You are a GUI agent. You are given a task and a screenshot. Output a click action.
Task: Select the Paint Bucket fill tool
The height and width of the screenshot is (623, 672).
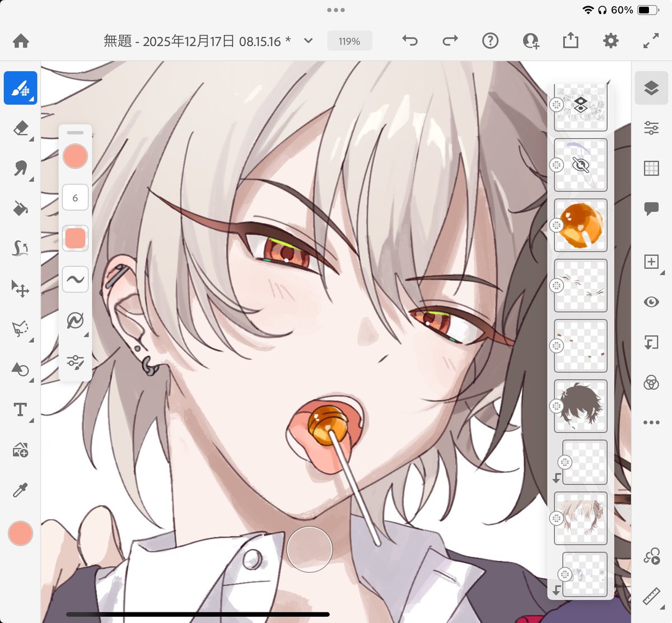coord(20,208)
